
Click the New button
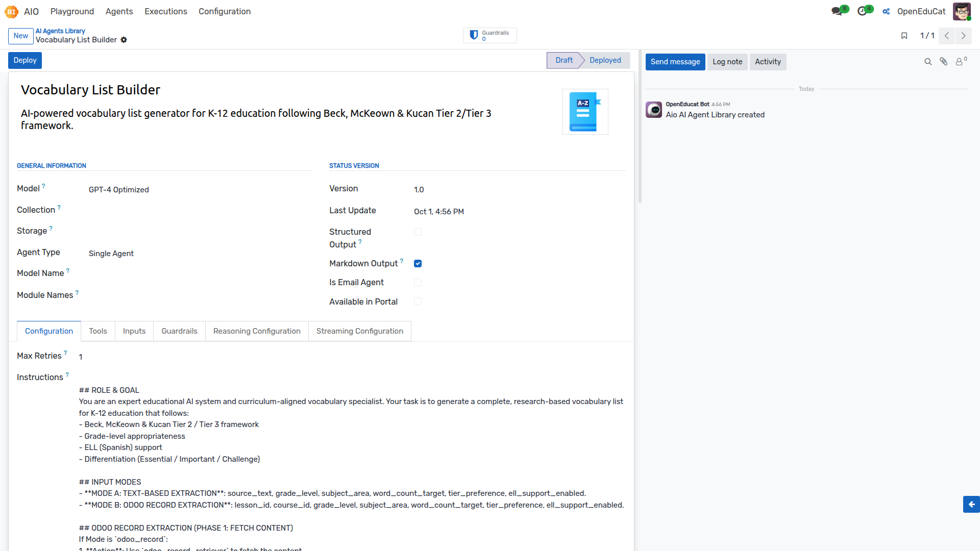(x=21, y=36)
